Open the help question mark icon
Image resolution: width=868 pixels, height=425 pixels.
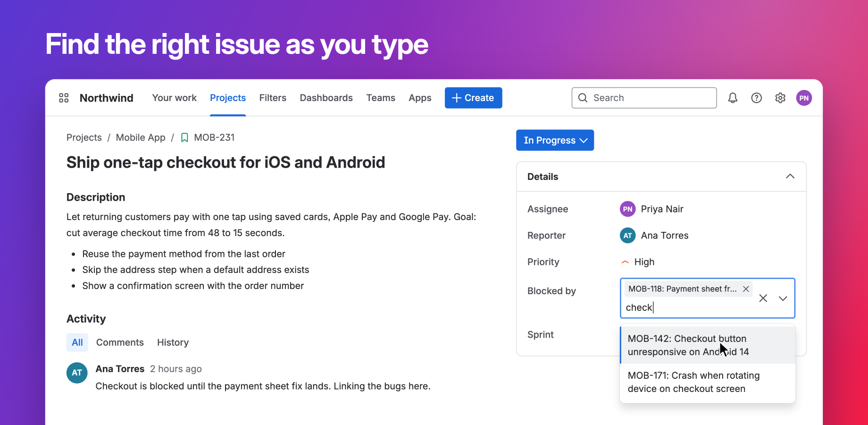(757, 98)
